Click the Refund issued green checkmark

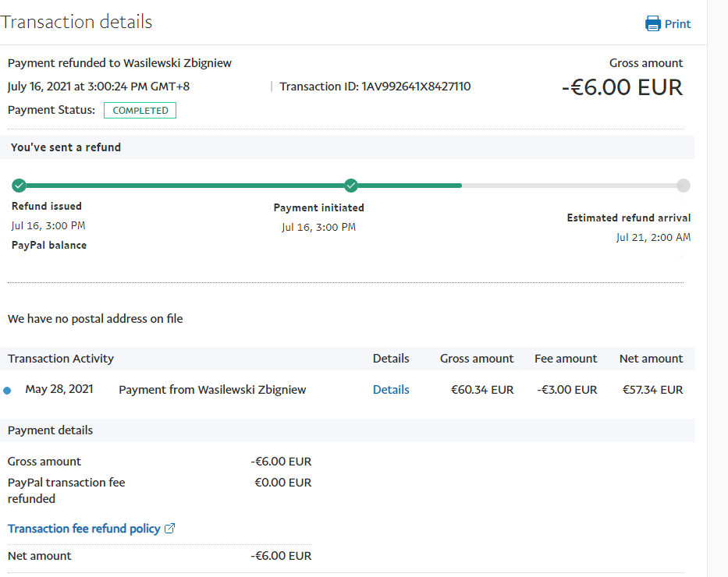19,186
